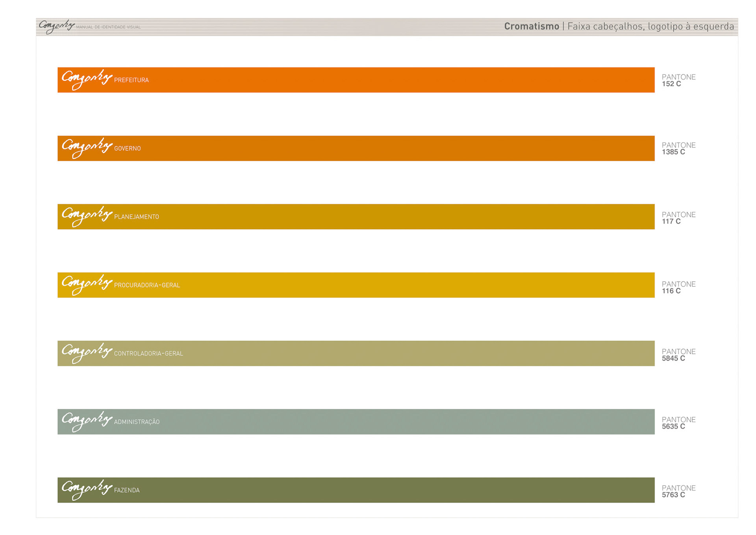This screenshot has width=756, height=535.
Task: Click the Congonhas logo on the Controladoria-Geral band
Action: pos(87,353)
